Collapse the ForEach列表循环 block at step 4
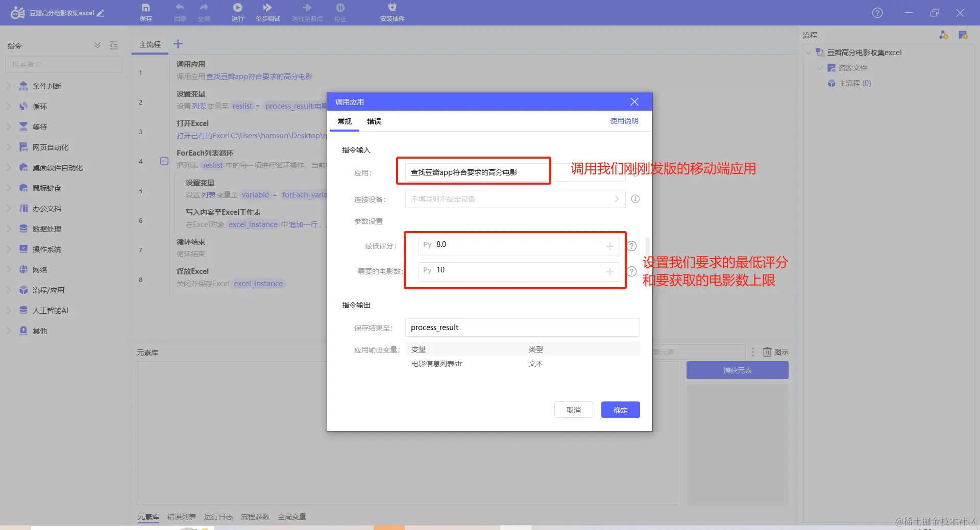This screenshot has height=530, width=980. (x=164, y=161)
